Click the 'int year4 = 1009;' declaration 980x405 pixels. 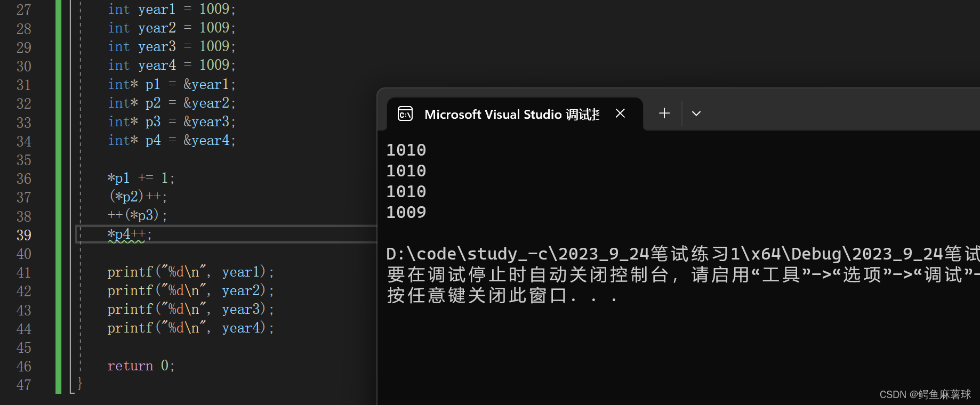point(172,65)
